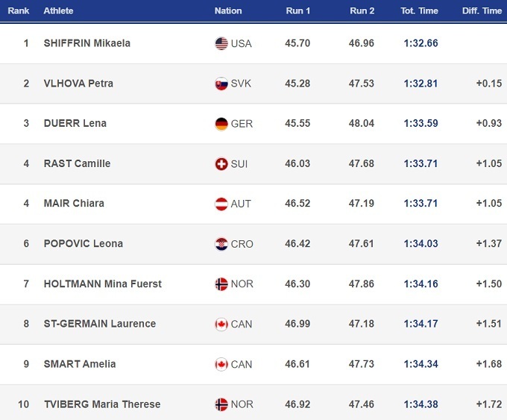Viewport: 507px width, 420px height.
Task: Sort by the Rank column header
Action: pyautogui.click(x=19, y=11)
